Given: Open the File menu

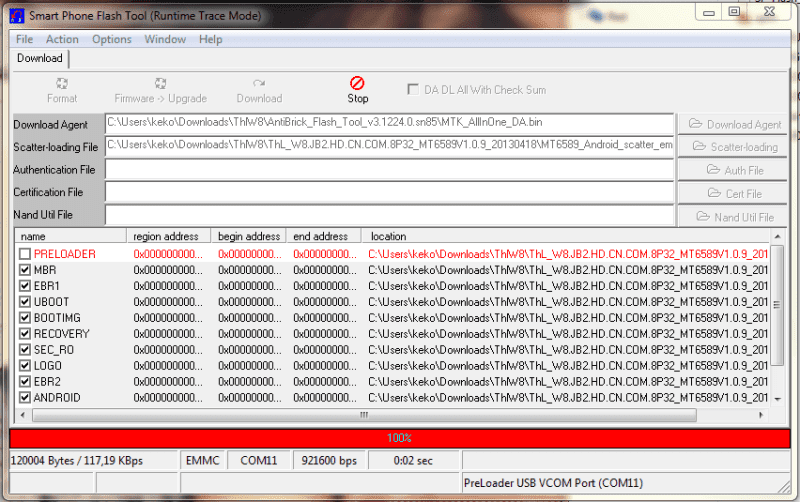Looking at the screenshot, I should click(x=24, y=39).
